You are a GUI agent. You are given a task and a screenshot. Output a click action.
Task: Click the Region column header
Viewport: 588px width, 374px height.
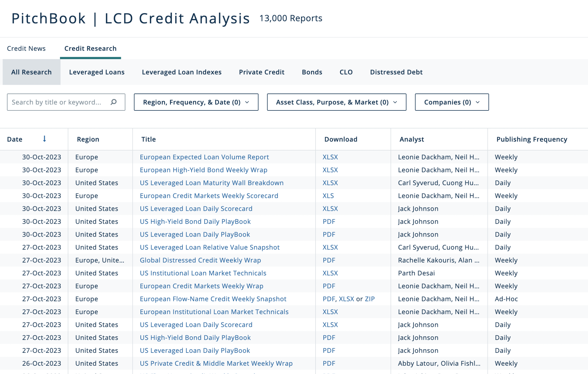[88, 139]
